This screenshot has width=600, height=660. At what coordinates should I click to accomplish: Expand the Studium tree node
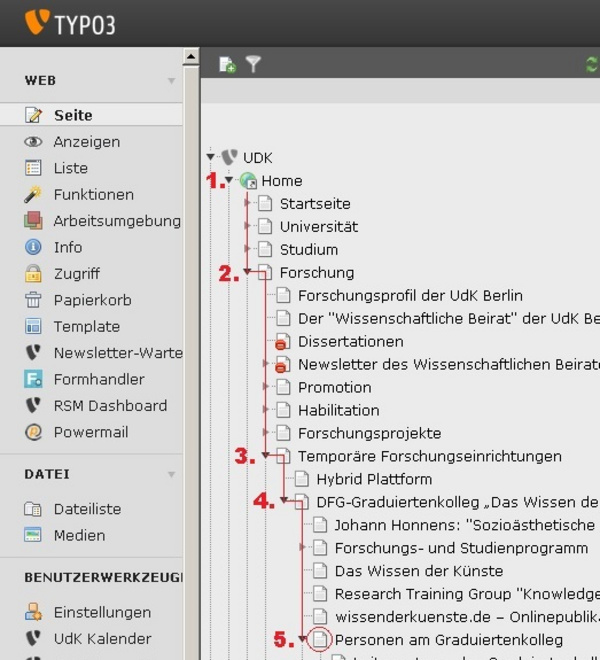248,249
